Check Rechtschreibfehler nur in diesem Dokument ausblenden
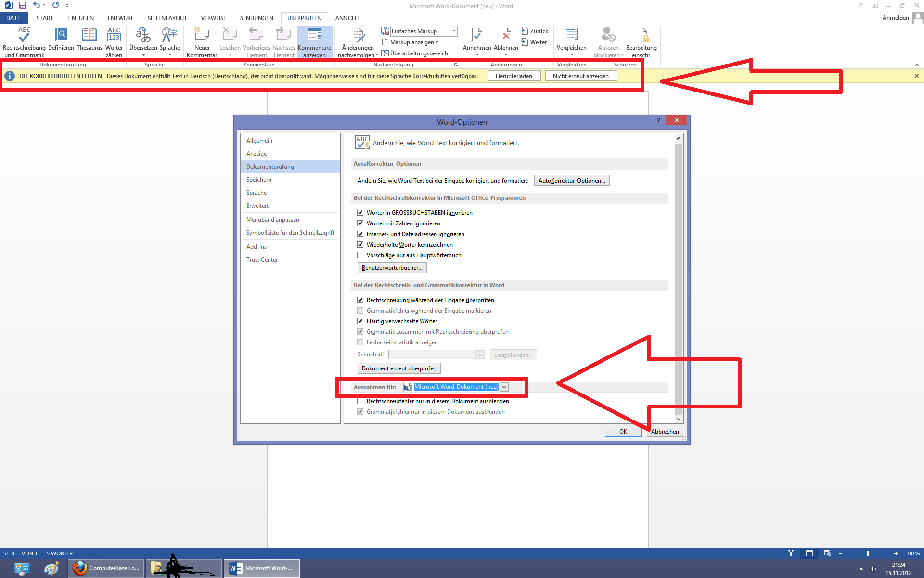Screen dimensions: 924x578 (x=360, y=401)
